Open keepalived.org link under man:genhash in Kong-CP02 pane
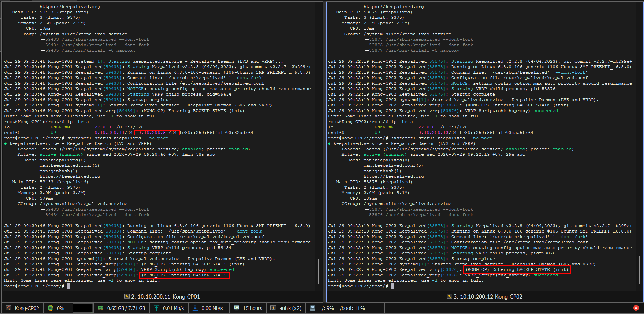 [x=394, y=176]
